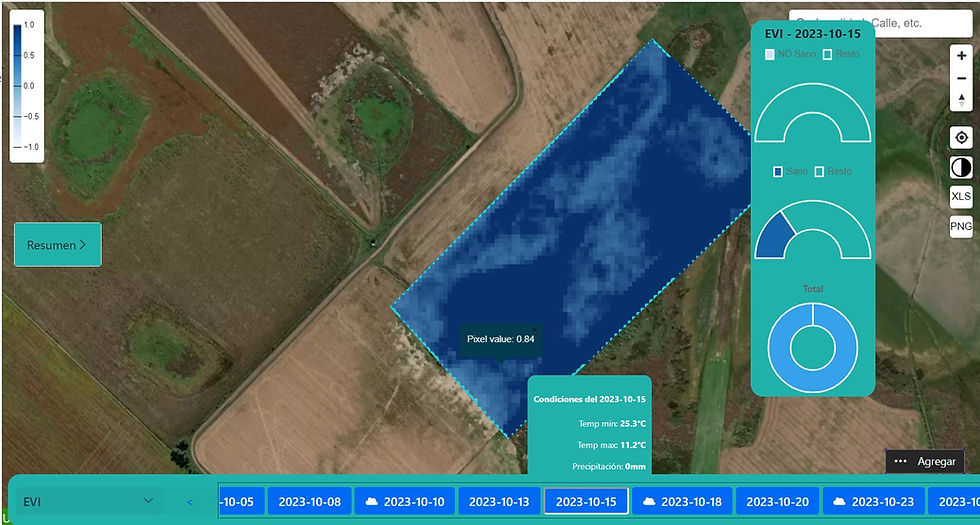
Task: Toggle layer contrast half-circle icon
Action: coord(961,168)
